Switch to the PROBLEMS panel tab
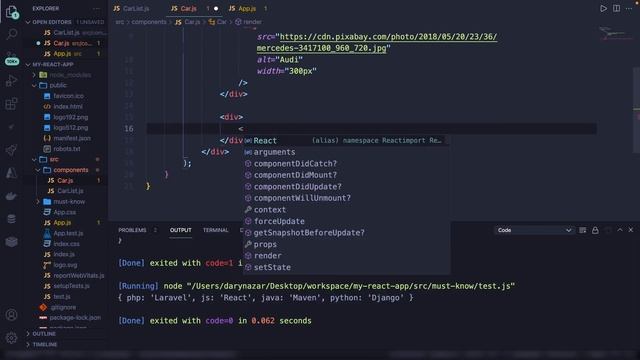This screenshot has height=360, width=640. tap(132, 230)
